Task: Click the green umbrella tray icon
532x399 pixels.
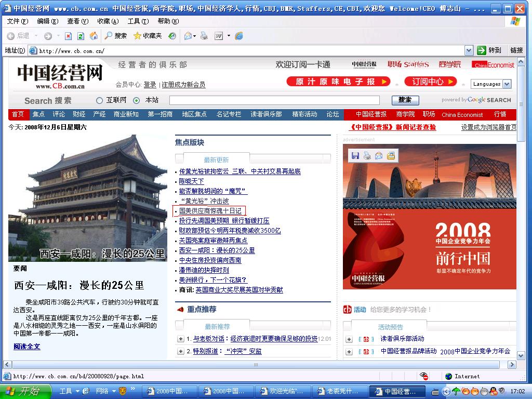Action: [456, 392]
